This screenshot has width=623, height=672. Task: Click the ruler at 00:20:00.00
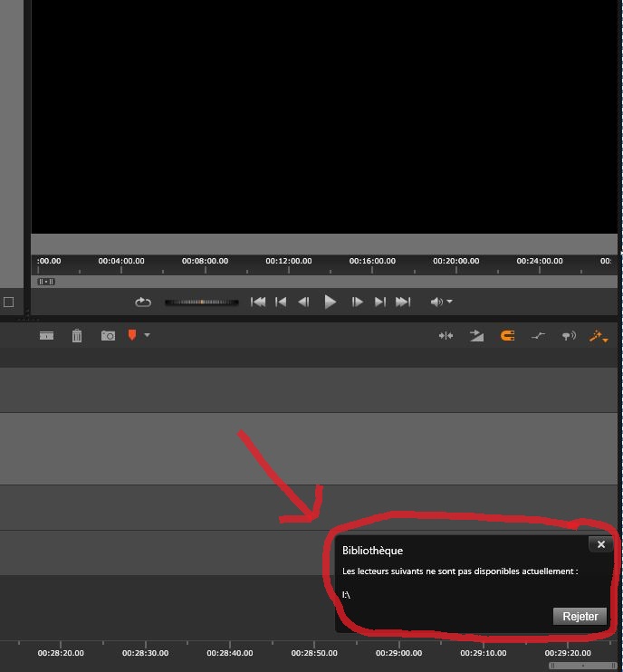point(455,261)
